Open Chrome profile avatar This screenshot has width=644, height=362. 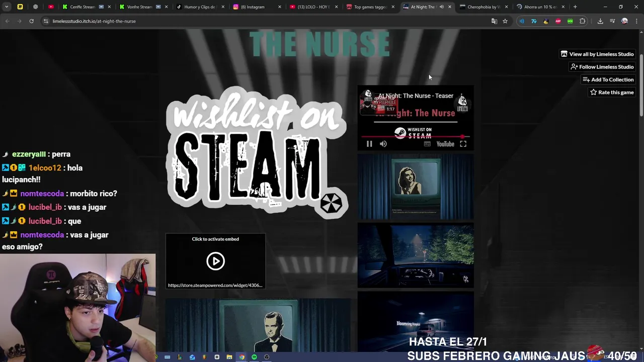(624, 21)
